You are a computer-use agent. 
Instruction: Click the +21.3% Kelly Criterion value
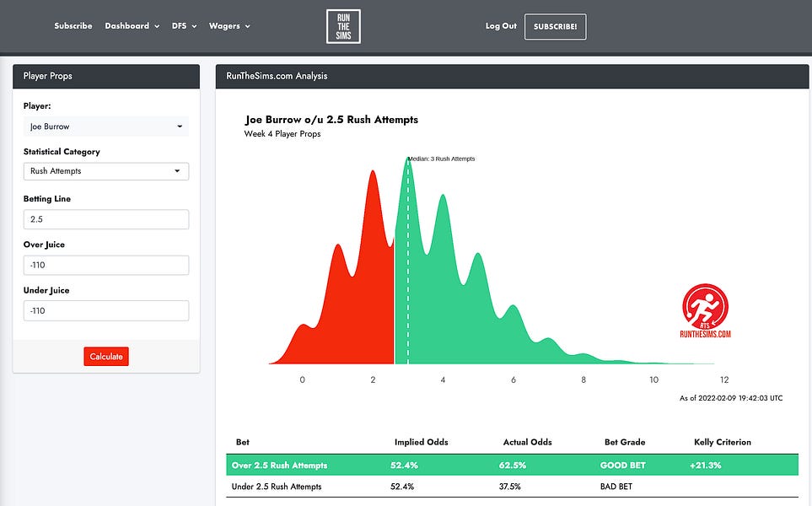705,465
